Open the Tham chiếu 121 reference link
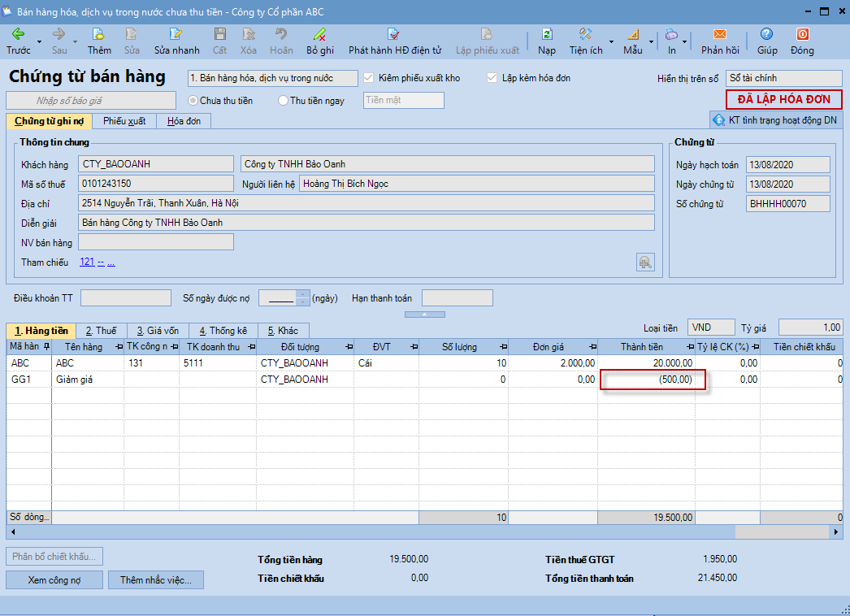The image size is (850, 616). point(87,262)
